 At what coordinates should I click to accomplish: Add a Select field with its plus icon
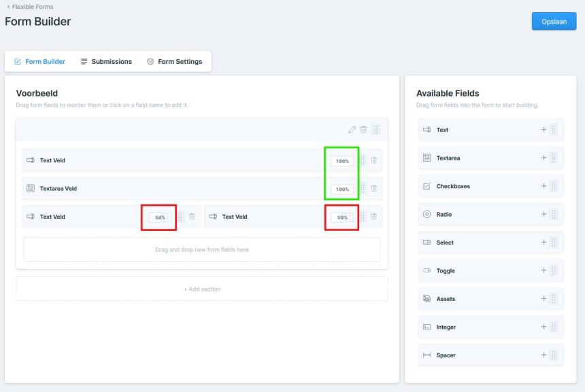click(544, 243)
